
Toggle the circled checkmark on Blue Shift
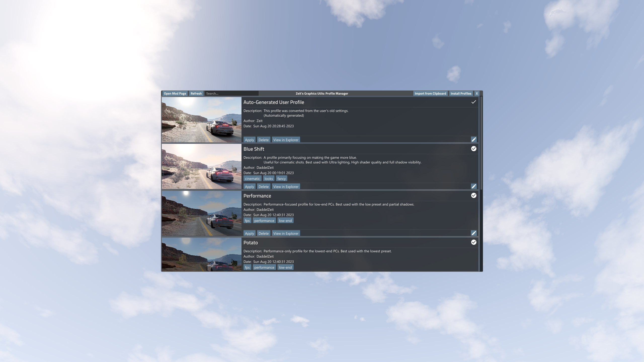coord(474,149)
